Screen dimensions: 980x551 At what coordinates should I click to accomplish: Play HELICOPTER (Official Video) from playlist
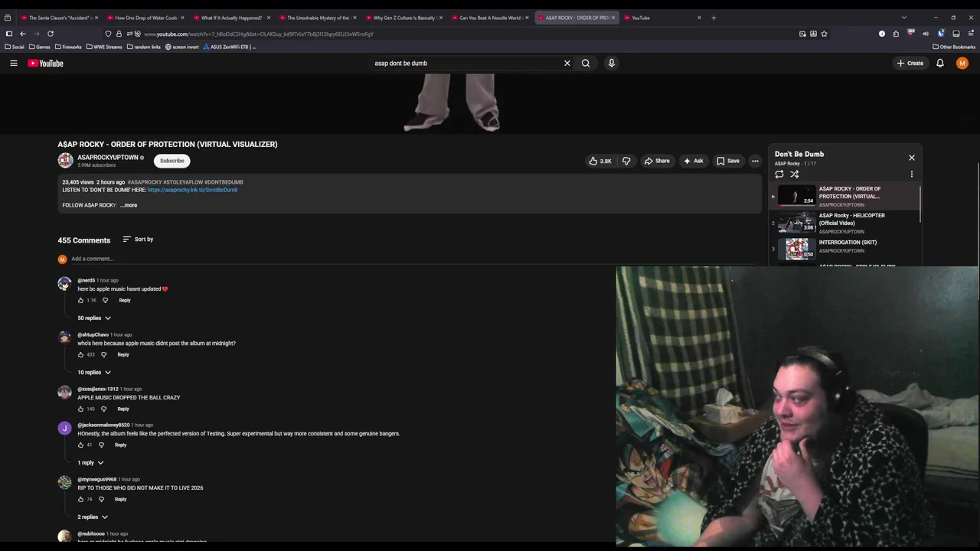(846, 223)
